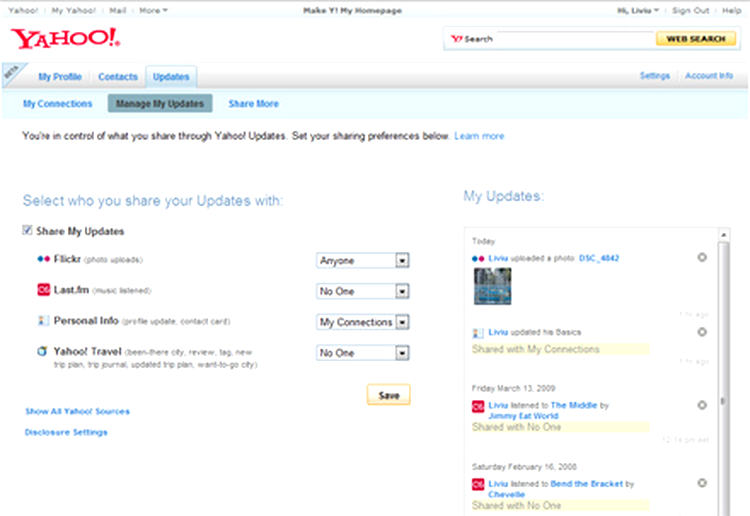Open the My Connections subtab
This screenshot has width=750, height=516.
point(57,103)
